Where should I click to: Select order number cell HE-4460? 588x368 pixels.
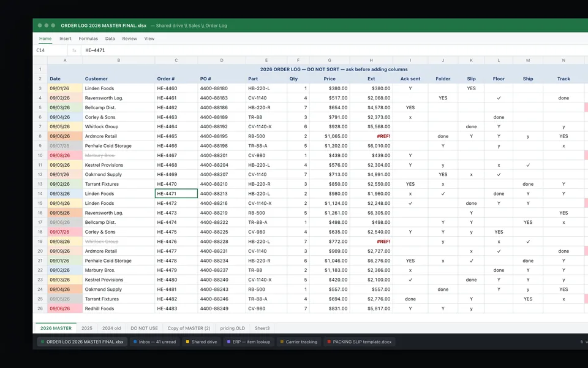(176, 88)
